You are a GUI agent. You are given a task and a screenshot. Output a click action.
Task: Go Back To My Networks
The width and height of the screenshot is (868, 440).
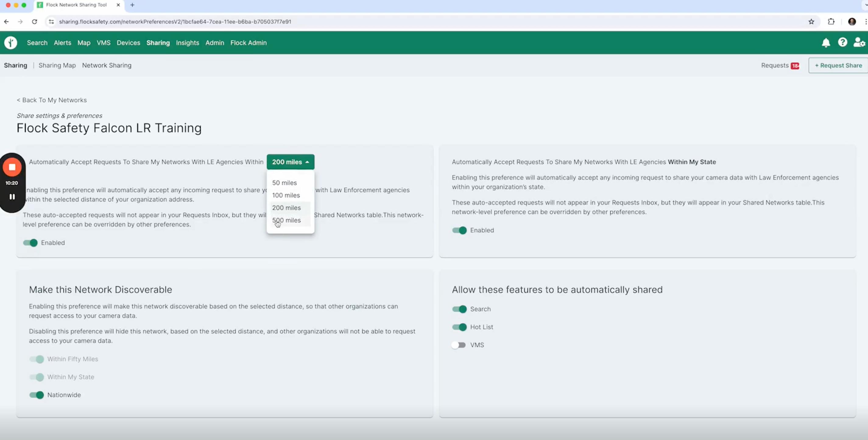pos(51,100)
